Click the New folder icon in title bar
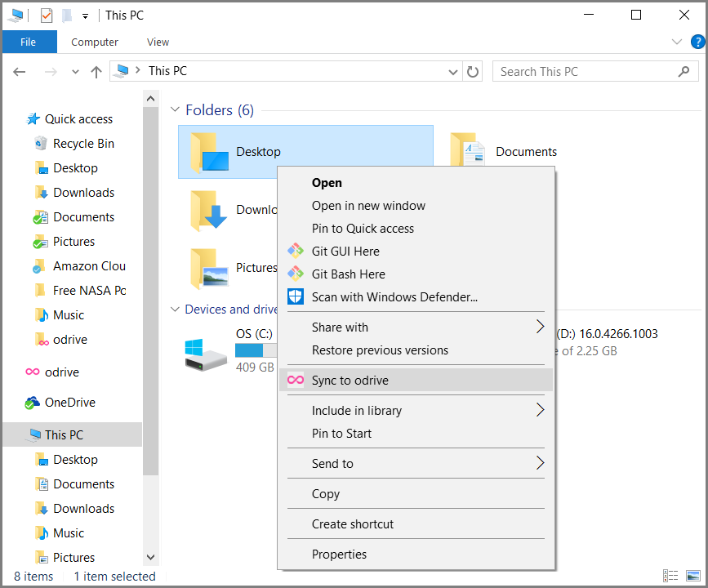The width and height of the screenshot is (708, 588). (x=67, y=16)
